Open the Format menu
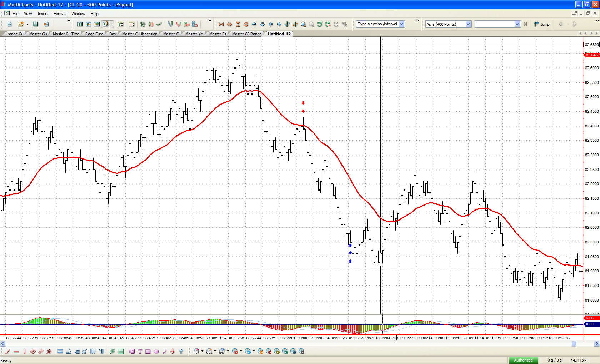Screen dimensions: 600x364 click(x=60, y=14)
